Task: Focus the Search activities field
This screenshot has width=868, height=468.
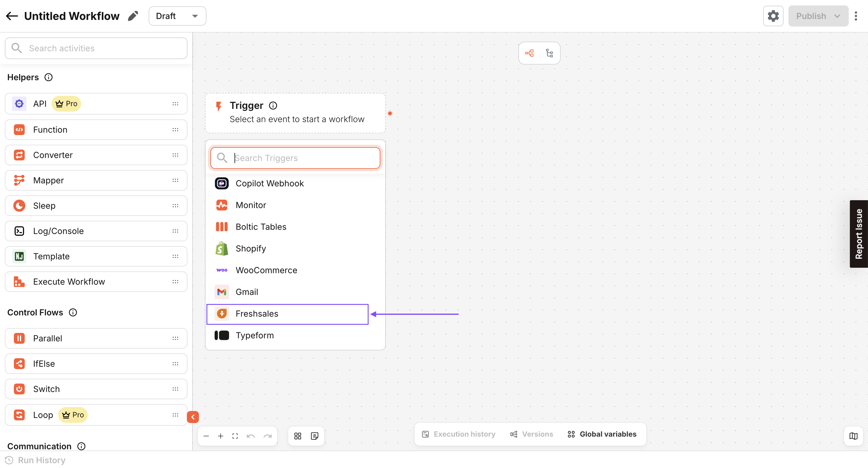Action: click(x=96, y=48)
